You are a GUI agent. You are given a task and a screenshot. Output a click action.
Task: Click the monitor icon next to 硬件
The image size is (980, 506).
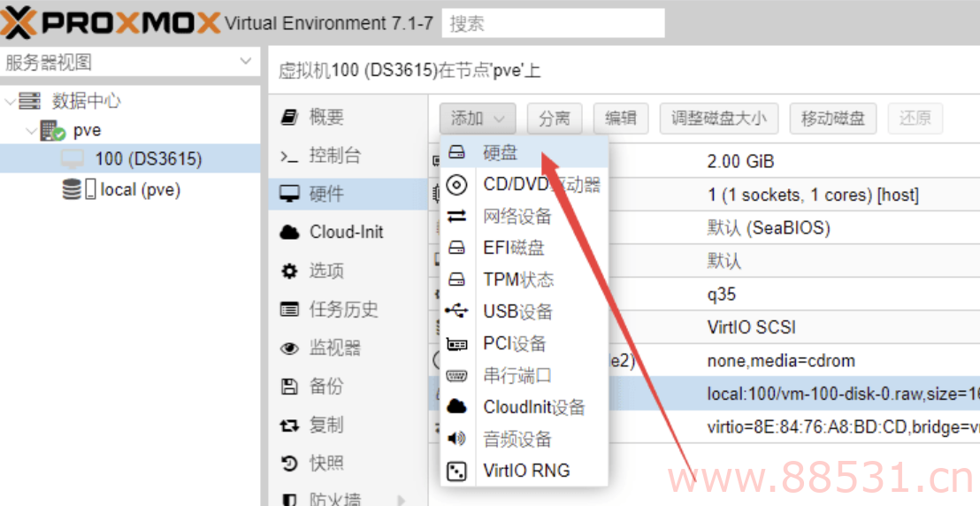288,194
